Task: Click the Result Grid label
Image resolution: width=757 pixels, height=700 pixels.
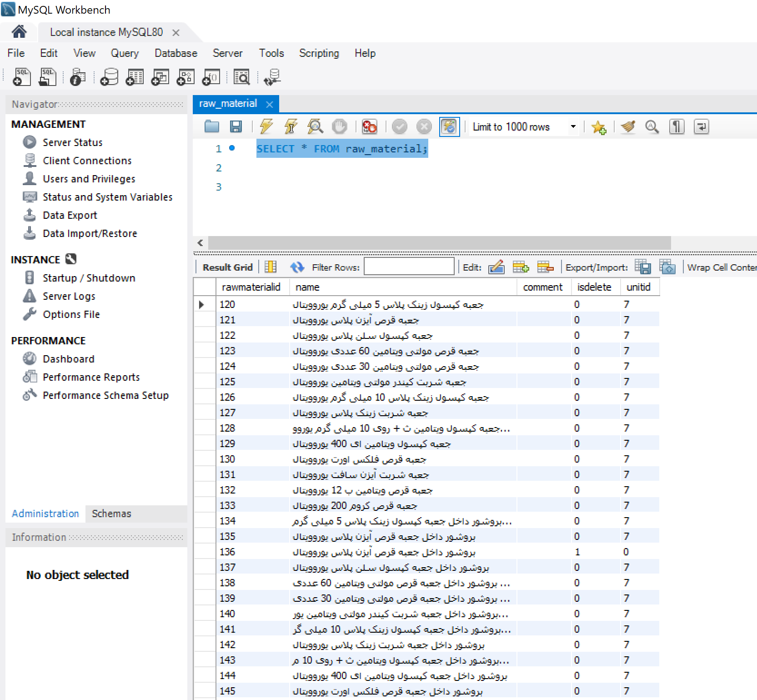Action: pyautogui.click(x=227, y=267)
